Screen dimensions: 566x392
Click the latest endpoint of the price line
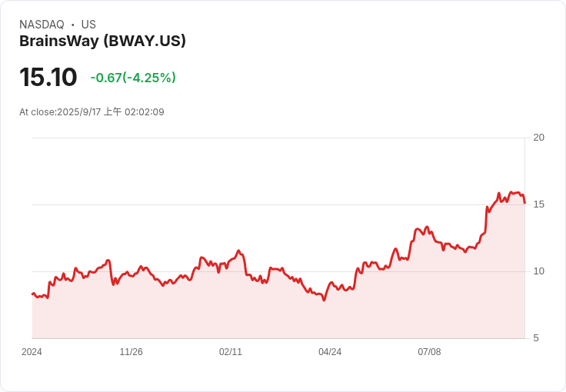pyautogui.click(x=524, y=203)
